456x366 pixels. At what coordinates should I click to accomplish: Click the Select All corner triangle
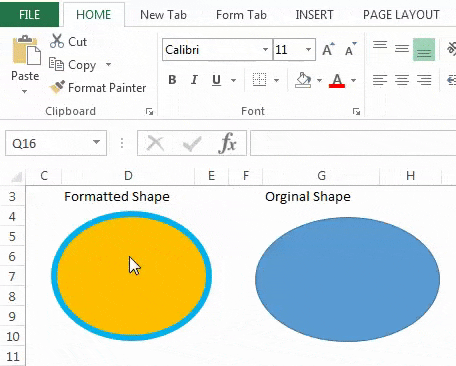(16, 177)
